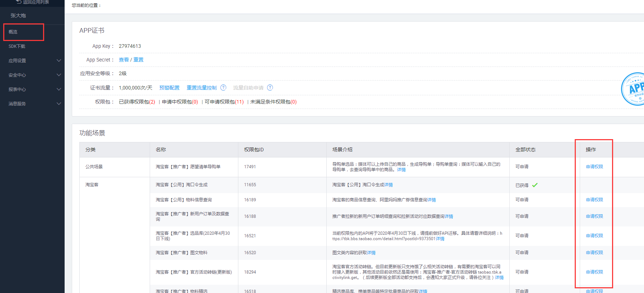Select the 张大炮 app name in sidebar
This screenshot has width=644, height=293.
[18, 15]
